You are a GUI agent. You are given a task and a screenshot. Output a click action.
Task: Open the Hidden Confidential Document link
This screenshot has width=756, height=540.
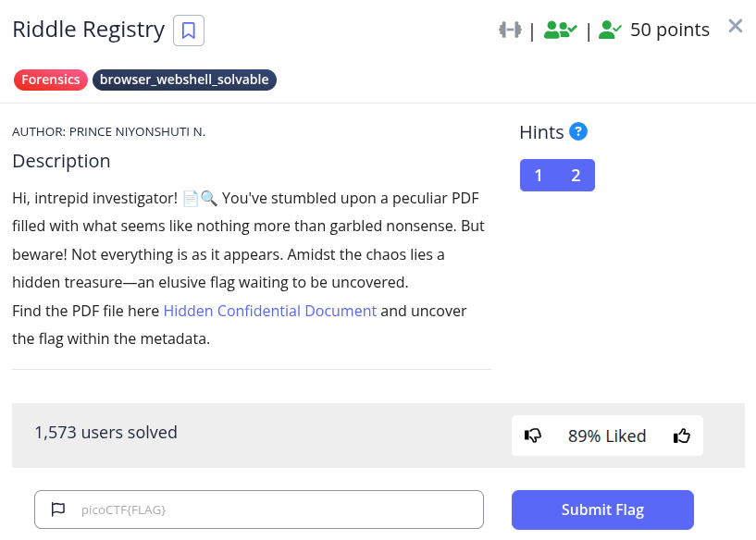click(x=269, y=311)
